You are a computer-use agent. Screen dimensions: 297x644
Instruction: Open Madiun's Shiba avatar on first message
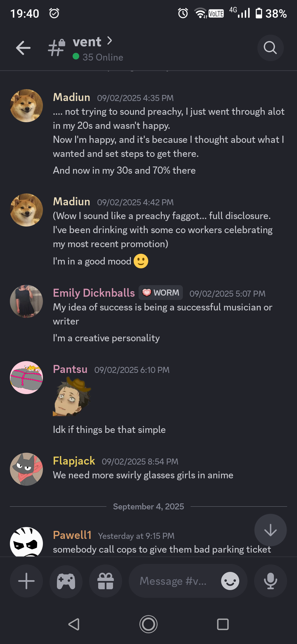pyautogui.click(x=26, y=106)
